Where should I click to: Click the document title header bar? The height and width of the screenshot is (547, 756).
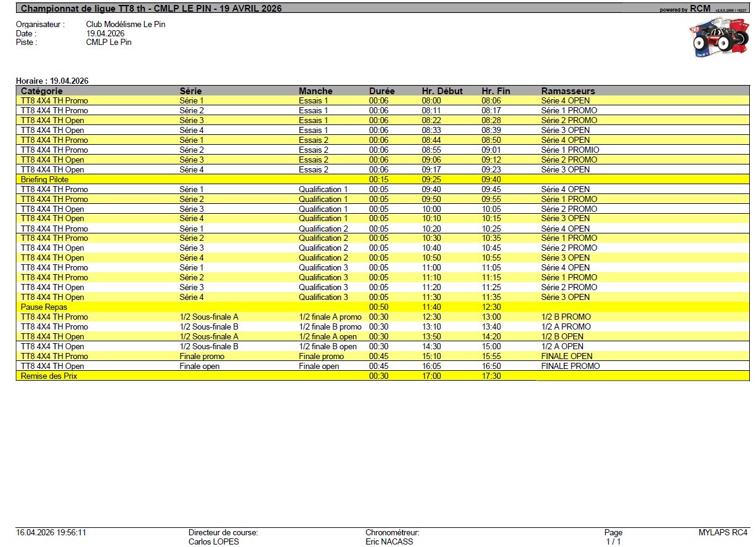tap(383, 8)
